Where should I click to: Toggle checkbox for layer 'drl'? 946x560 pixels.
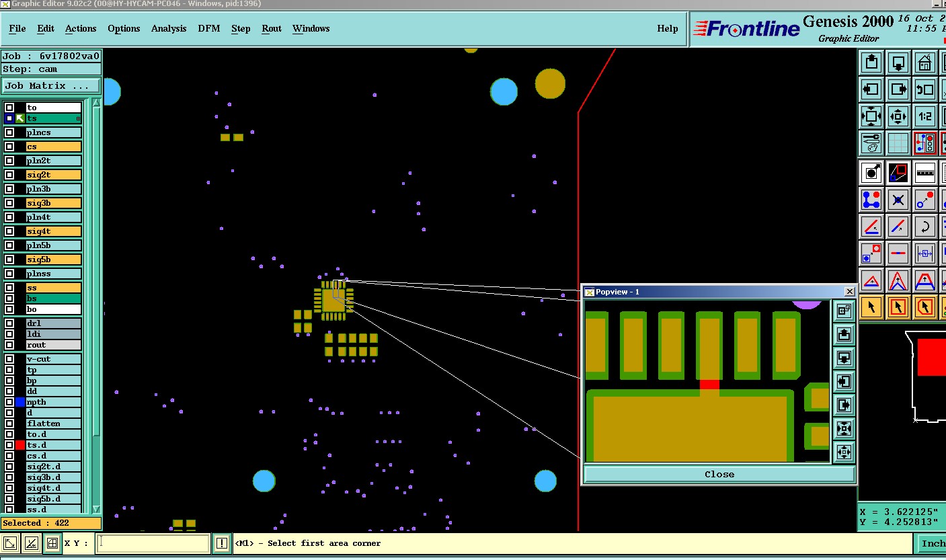pos(9,323)
